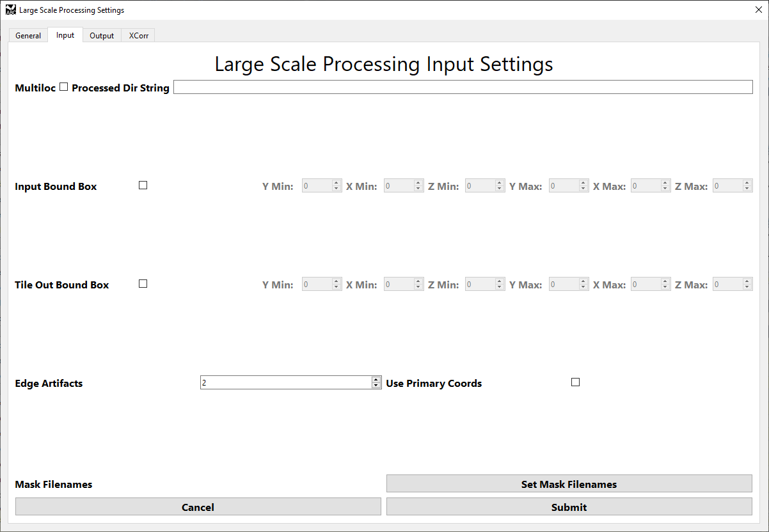The image size is (769, 532).
Task: Open the XCorr tab
Action: (x=139, y=36)
